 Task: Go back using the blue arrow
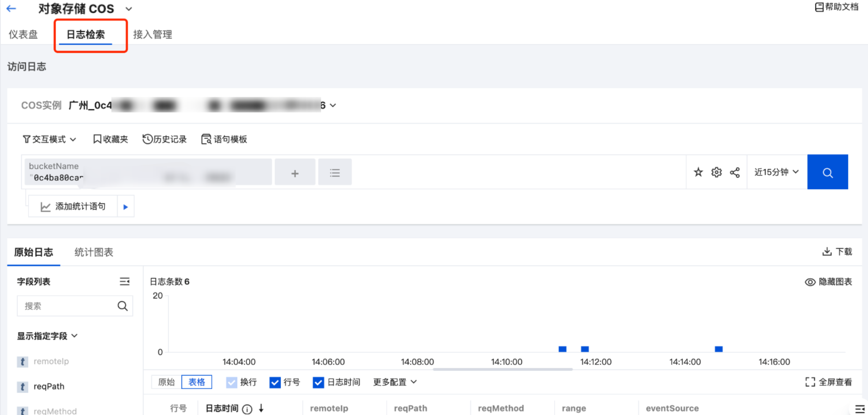click(11, 8)
